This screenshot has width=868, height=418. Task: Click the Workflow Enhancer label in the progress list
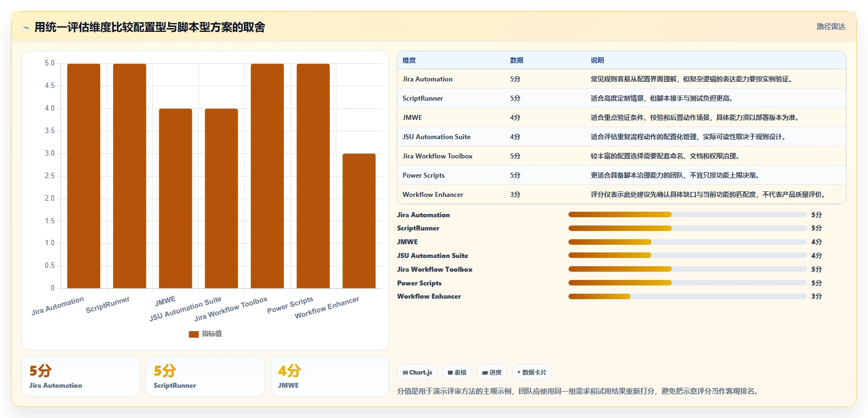[x=429, y=296]
